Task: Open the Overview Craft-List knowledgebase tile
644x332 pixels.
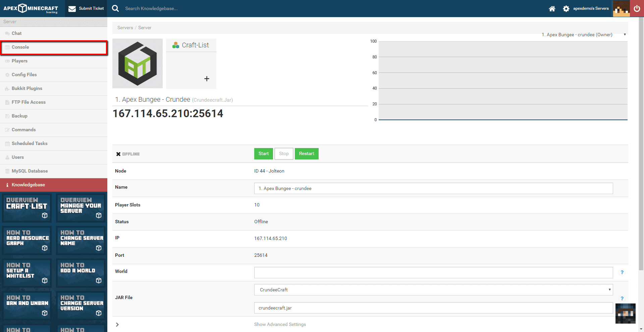Action: (x=27, y=208)
